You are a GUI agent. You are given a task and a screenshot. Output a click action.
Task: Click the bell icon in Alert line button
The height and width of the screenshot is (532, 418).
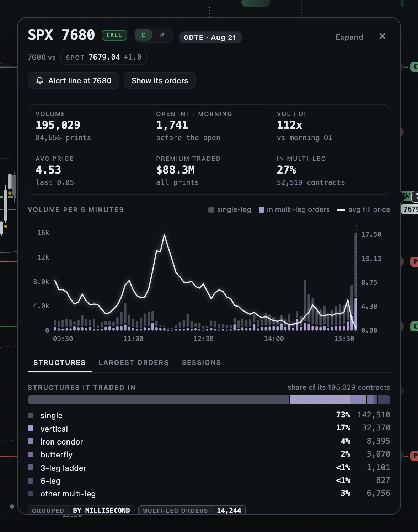(x=40, y=80)
